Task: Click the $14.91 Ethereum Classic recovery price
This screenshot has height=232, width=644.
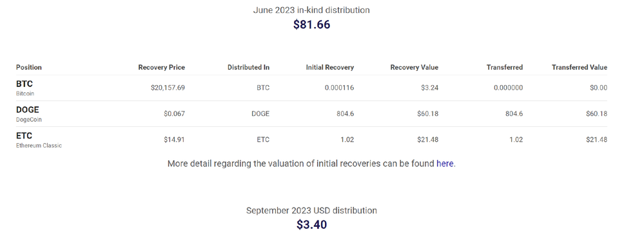Action: 174,140
